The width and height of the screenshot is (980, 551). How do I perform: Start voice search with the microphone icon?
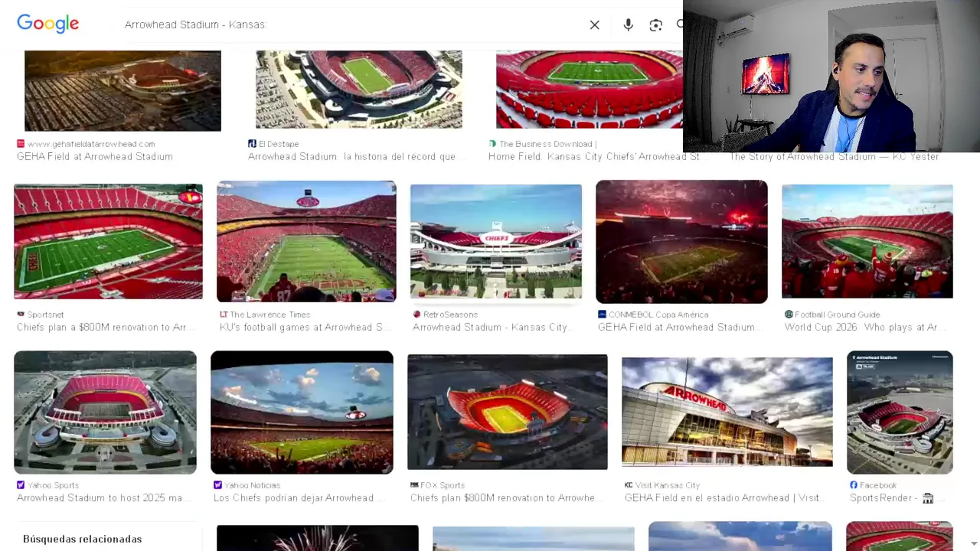coord(628,24)
